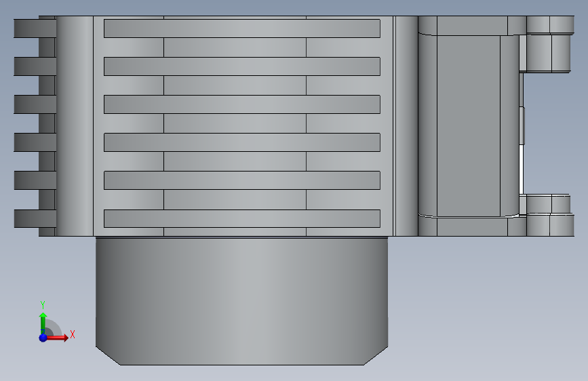Click the blue Z axis ball of the triad
The width and height of the screenshot is (588, 381).
[43, 338]
